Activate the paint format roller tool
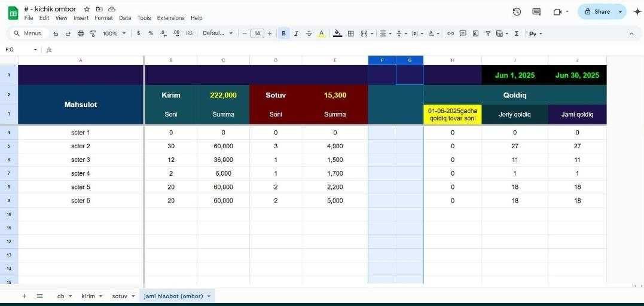644x306 pixels. tap(93, 33)
